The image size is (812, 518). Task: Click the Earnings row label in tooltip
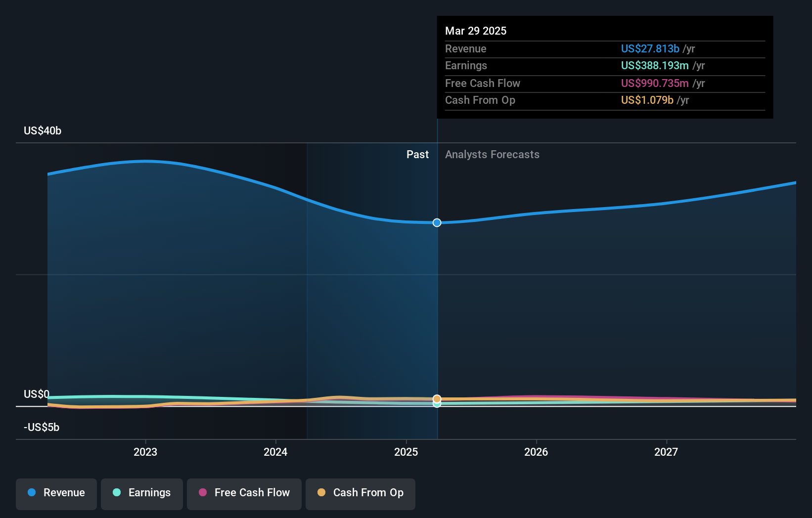coord(466,65)
